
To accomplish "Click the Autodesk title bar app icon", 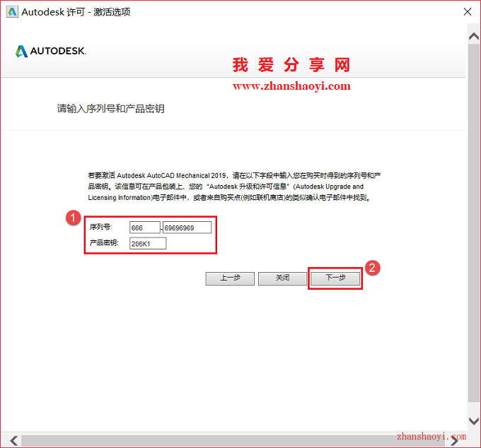I will (12, 12).
